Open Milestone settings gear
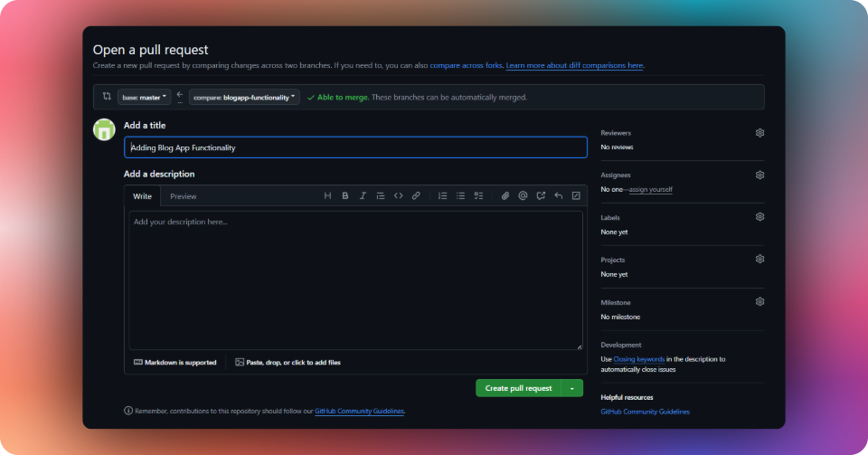The height and width of the screenshot is (455, 868). coord(760,301)
